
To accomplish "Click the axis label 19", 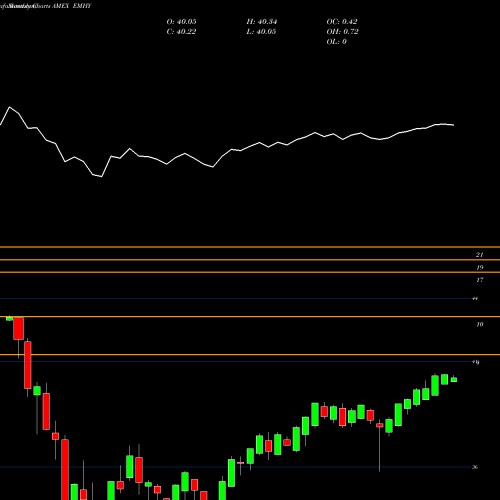I will pyautogui.click(x=479, y=268).
